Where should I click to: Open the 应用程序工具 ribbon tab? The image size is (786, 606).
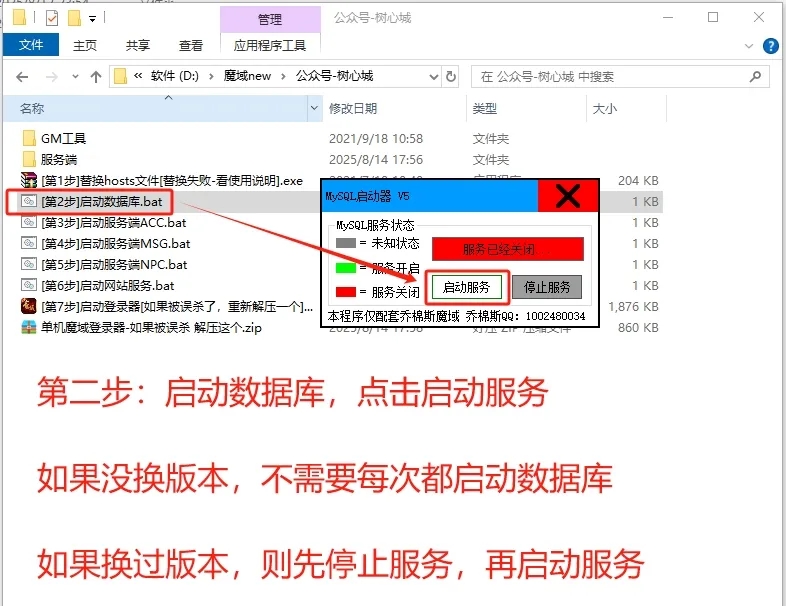pos(270,45)
